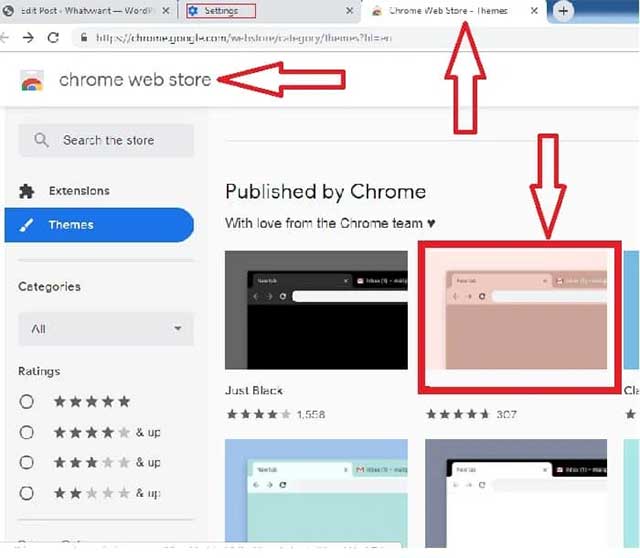Image resolution: width=640 pixels, height=558 pixels.
Task: Select the two stars & up filter
Action: pyautogui.click(x=27, y=493)
